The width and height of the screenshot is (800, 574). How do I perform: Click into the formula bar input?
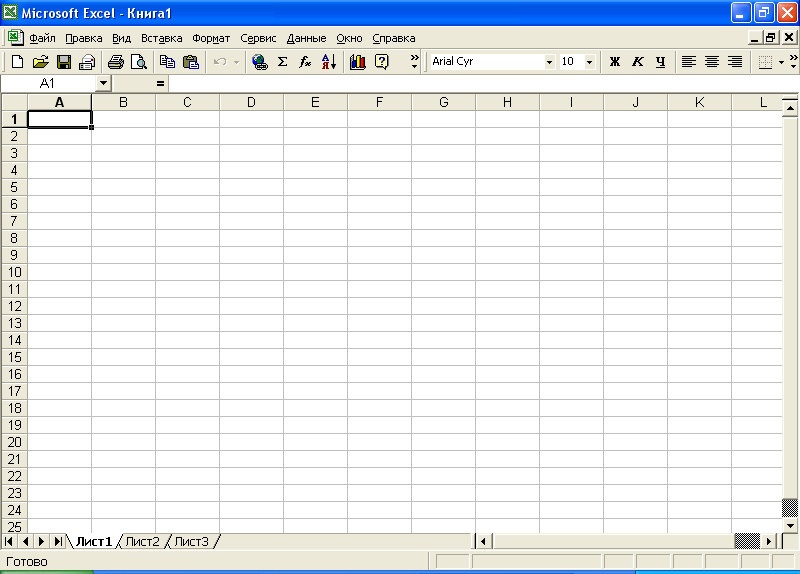482,83
